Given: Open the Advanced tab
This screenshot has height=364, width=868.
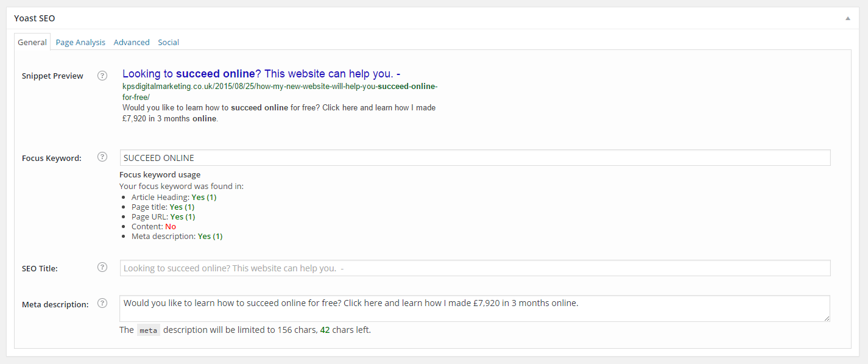Looking at the screenshot, I should click(x=132, y=42).
